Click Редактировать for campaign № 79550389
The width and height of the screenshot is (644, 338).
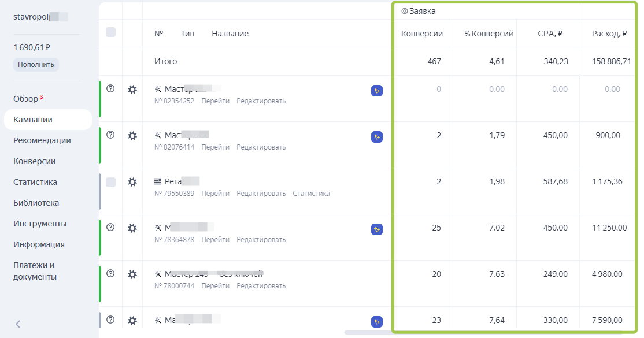261,194
